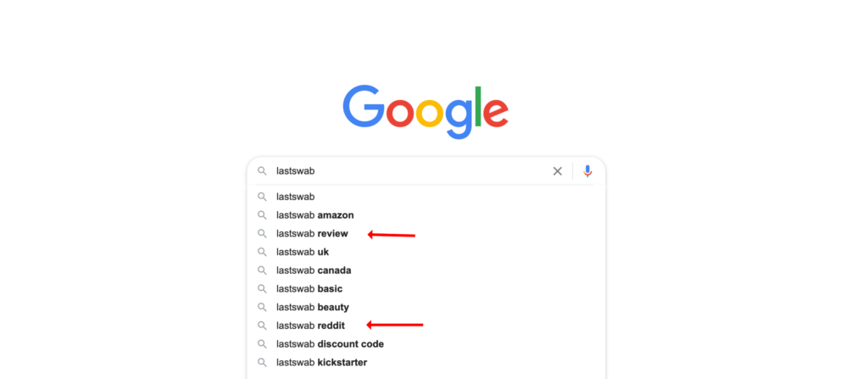Select the "lastswab basic" suggestion
This screenshot has height=379, width=868.
309,289
